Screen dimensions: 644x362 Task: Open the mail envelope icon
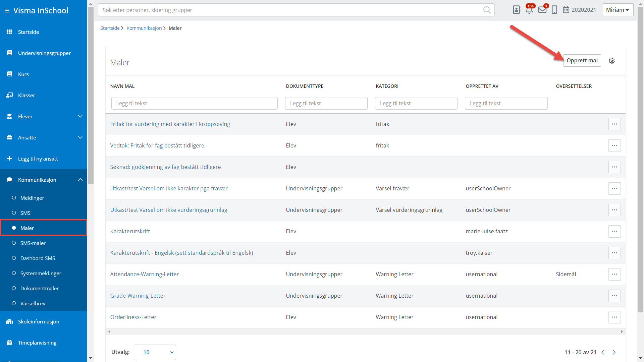coord(542,10)
